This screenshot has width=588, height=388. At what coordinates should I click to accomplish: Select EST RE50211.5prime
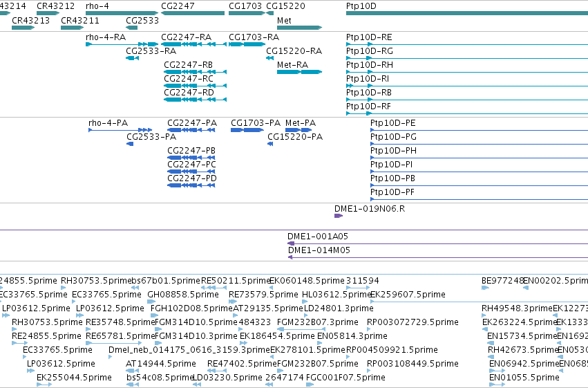[x=214, y=288]
